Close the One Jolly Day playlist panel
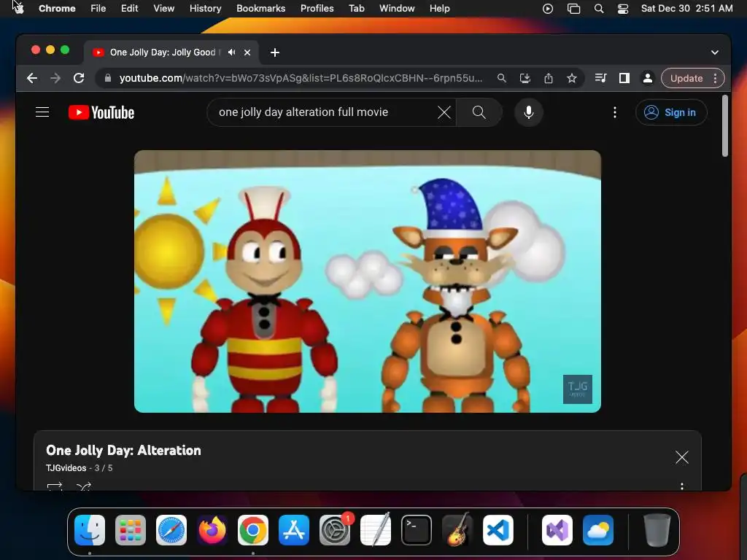The width and height of the screenshot is (747, 560). pyautogui.click(x=682, y=458)
